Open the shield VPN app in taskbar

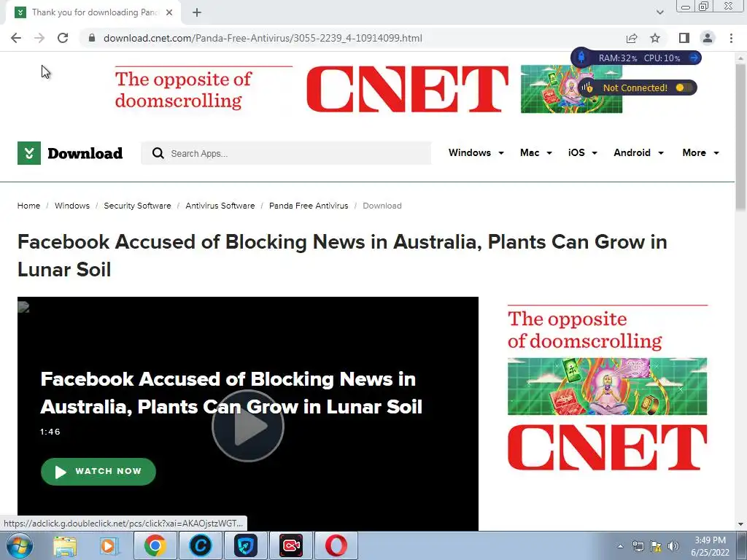(245, 545)
